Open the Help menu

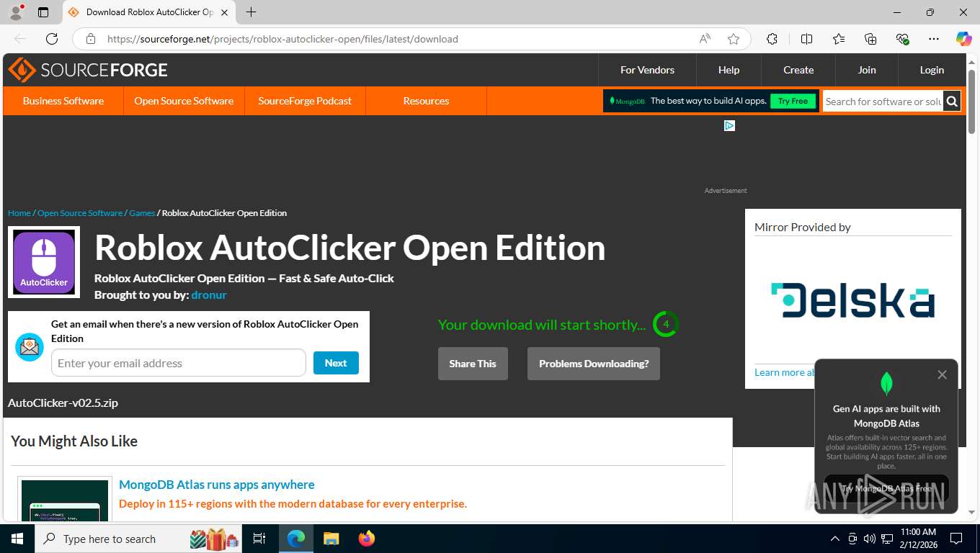(729, 70)
